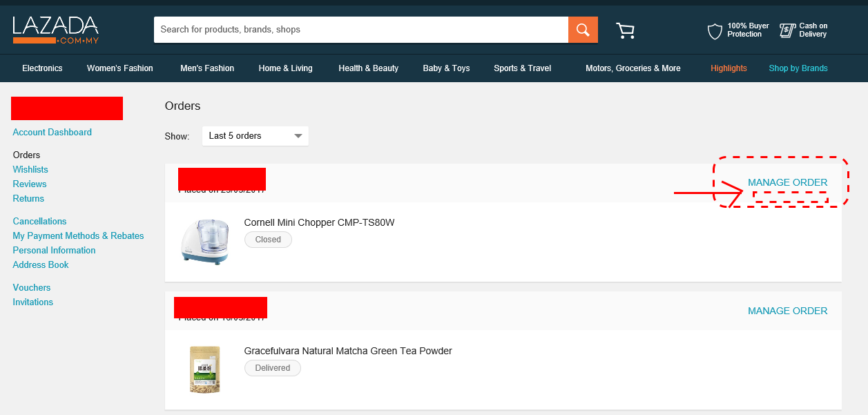Viewport: 868px width, 415px height.
Task: Click the search products input field
Action: (x=361, y=30)
